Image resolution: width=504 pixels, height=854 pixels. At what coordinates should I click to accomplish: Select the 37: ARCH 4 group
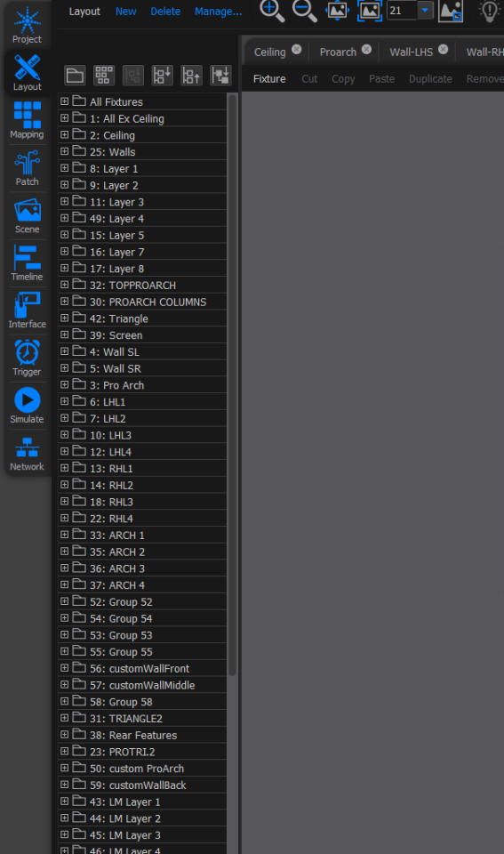(x=142, y=585)
